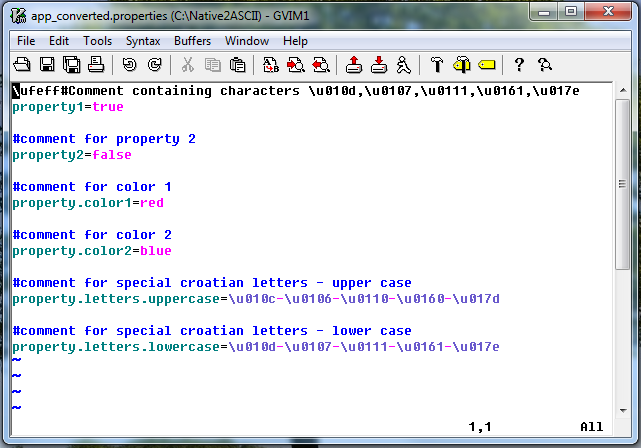Screen dimensions: 641x448
Task: Click the 'All' indicator in status line
Action: (592, 427)
